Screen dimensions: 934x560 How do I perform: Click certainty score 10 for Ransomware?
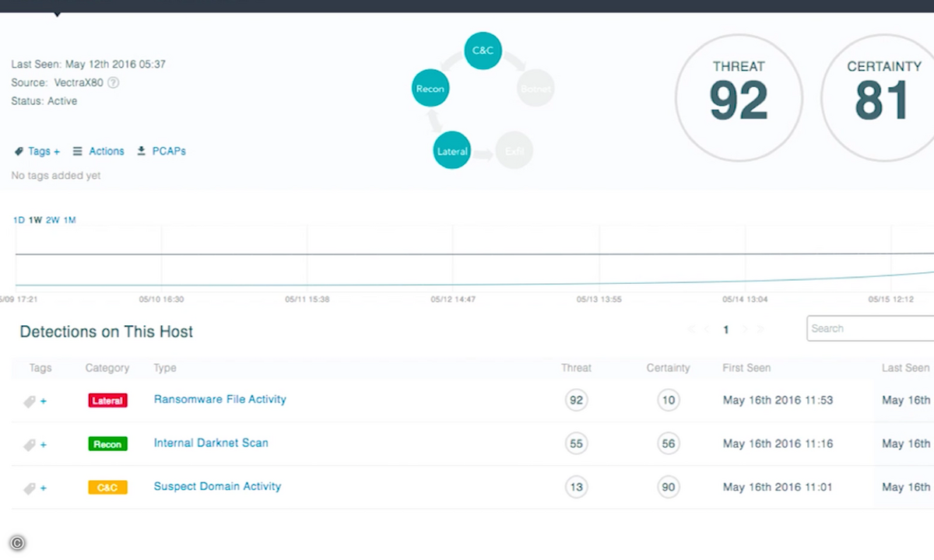pyautogui.click(x=668, y=401)
